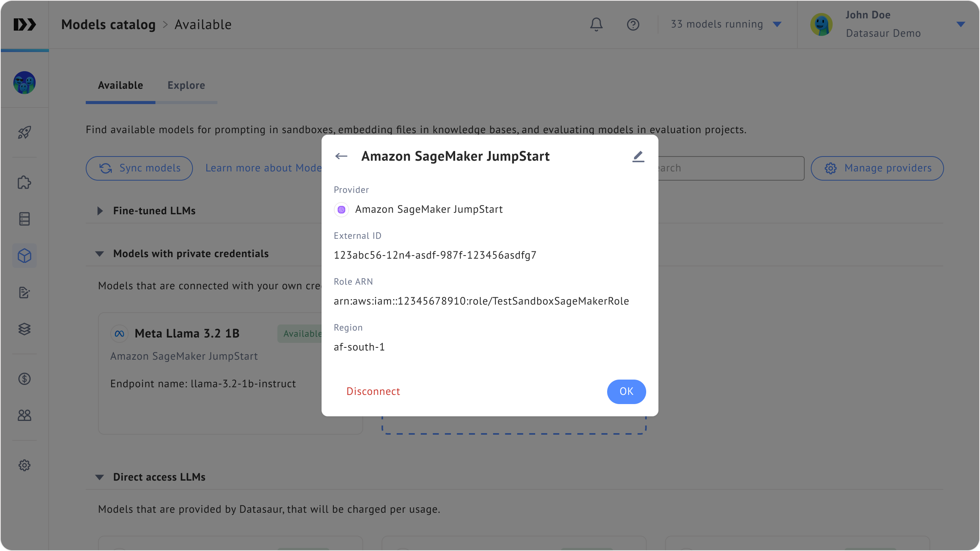
Task: Open the puzzle piece sidebar icon
Action: point(24,183)
